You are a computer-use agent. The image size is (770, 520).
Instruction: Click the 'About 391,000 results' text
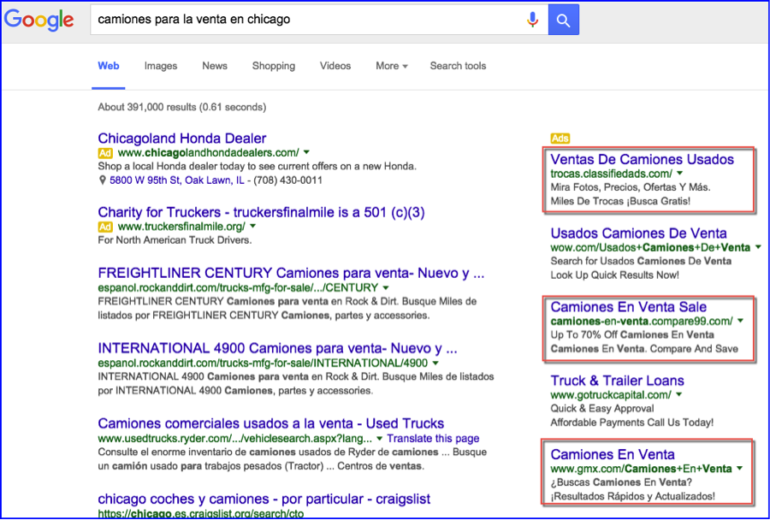(x=182, y=107)
